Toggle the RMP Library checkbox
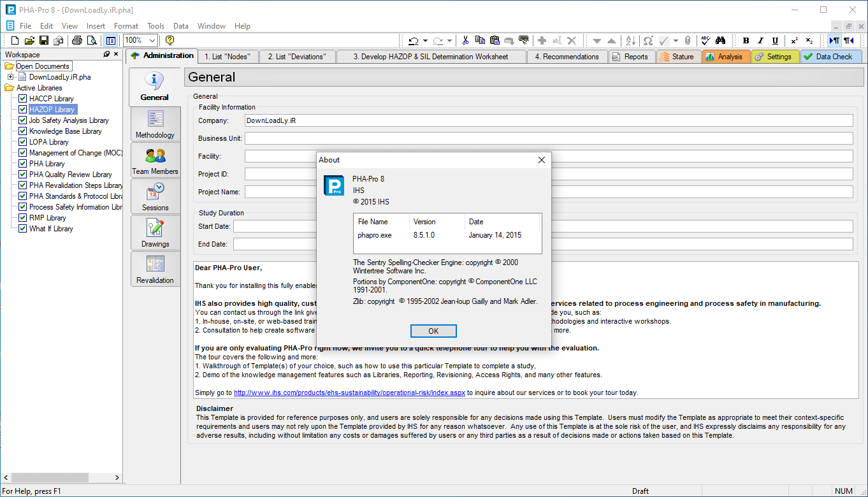Image resolution: width=868 pixels, height=497 pixels. 22,217
